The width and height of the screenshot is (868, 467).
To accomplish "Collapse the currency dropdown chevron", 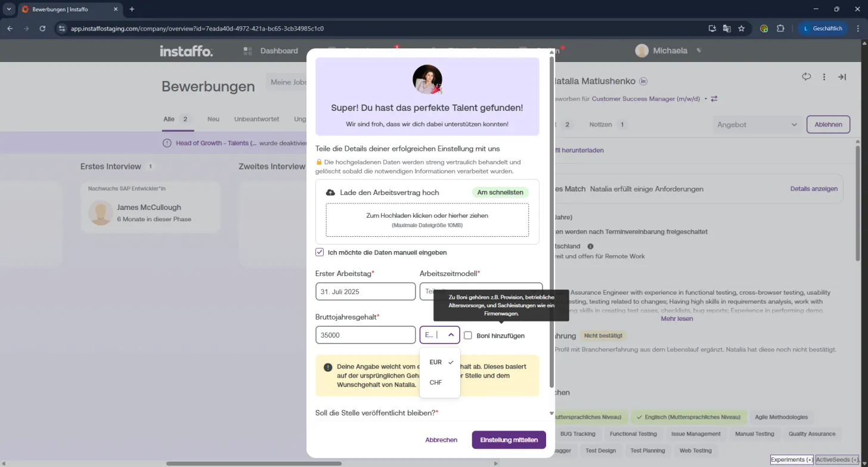I will [x=451, y=335].
